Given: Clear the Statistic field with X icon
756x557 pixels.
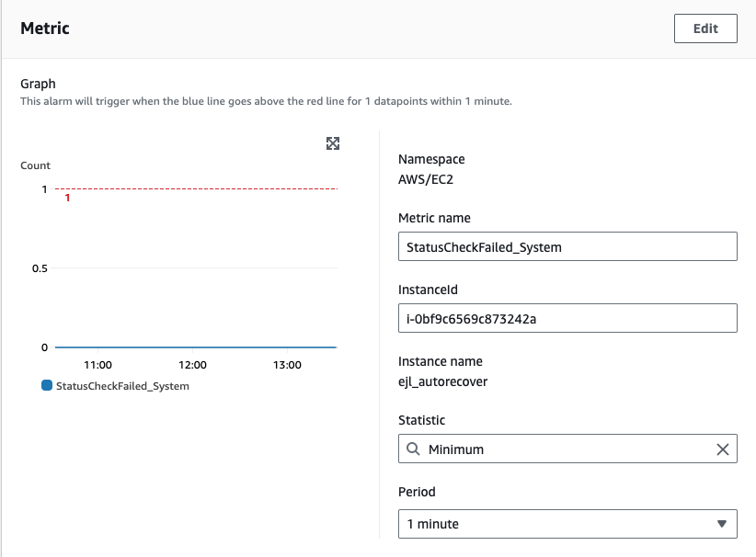Looking at the screenshot, I should coord(723,449).
